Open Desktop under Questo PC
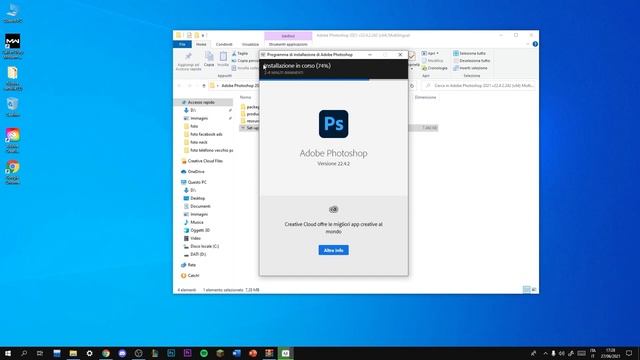The height and width of the screenshot is (360, 640). pyautogui.click(x=194, y=198)
